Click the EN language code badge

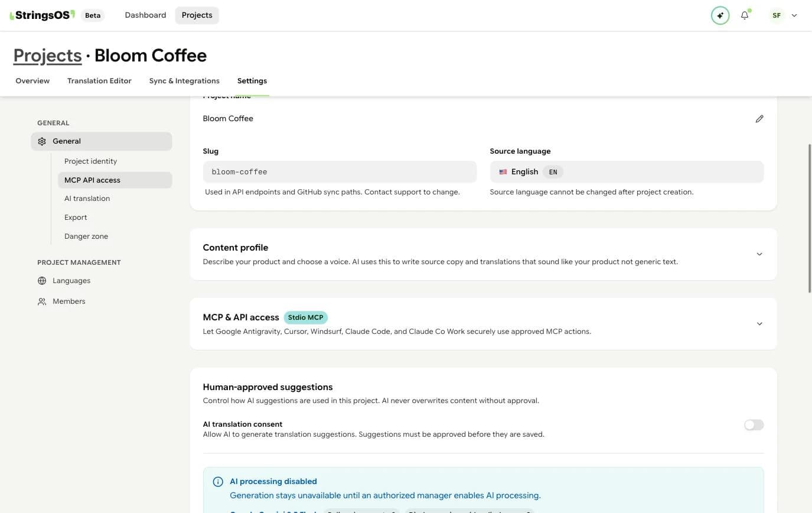pyautogui.click(x=553, y=172)
